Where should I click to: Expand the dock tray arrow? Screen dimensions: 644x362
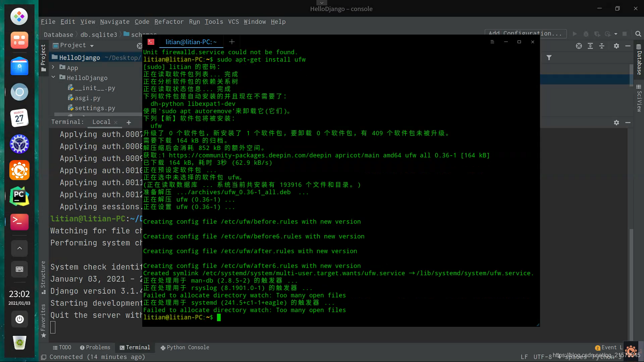[19, 248]
